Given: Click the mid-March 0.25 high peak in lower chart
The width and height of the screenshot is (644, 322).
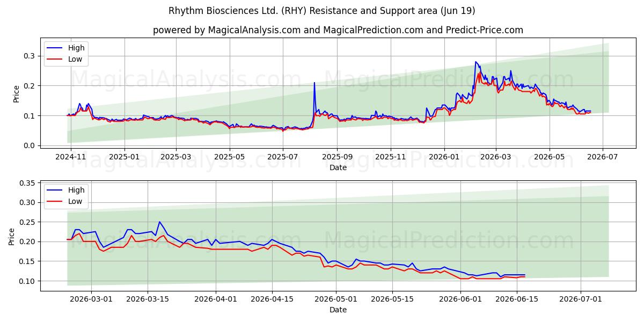Looking at the screenshot, I should click(x=159, y=222).
